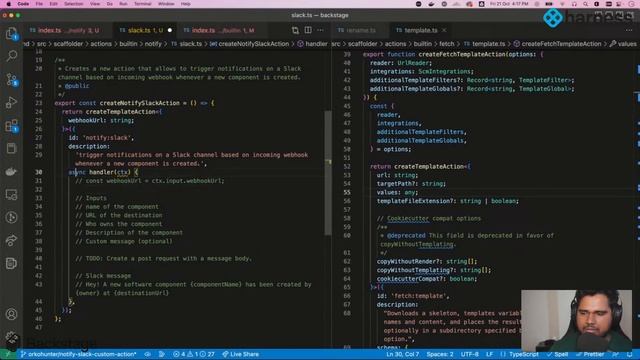Click the vertical scrollbar thumb of the left editor
This screenshot has width=640, height=360.
[328, 172]
